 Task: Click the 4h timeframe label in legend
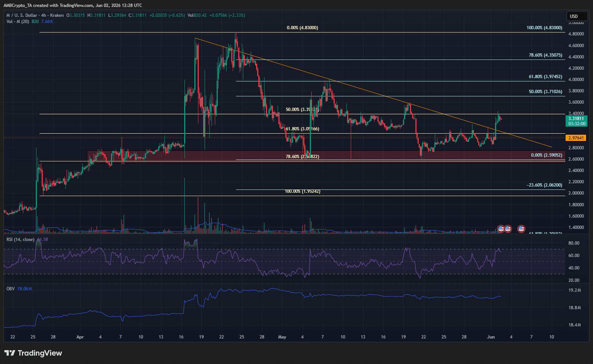click(43, 15)
